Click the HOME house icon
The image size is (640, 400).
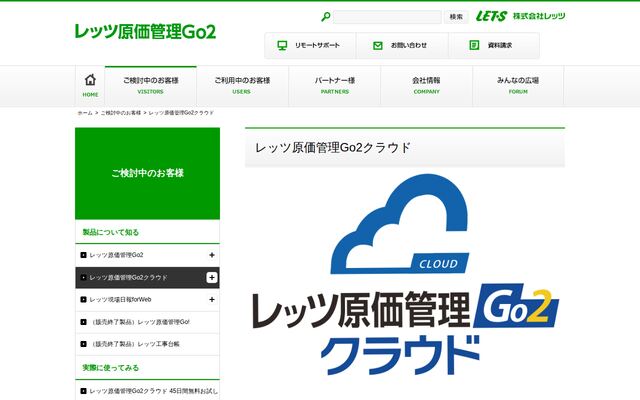[90, 80]
